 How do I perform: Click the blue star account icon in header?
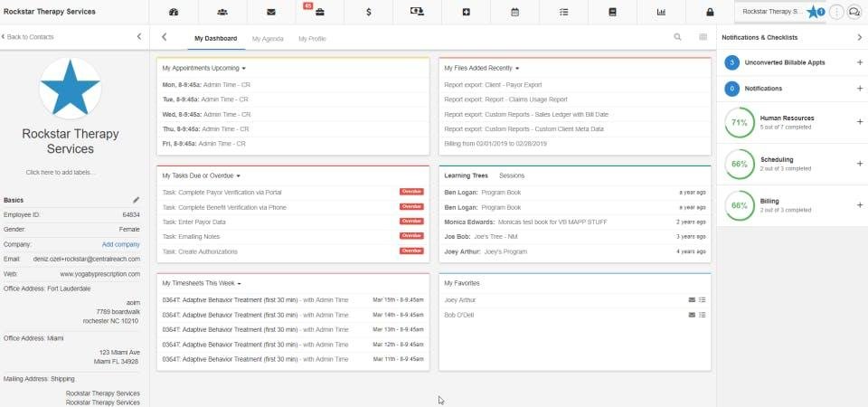tap(814, 12)
